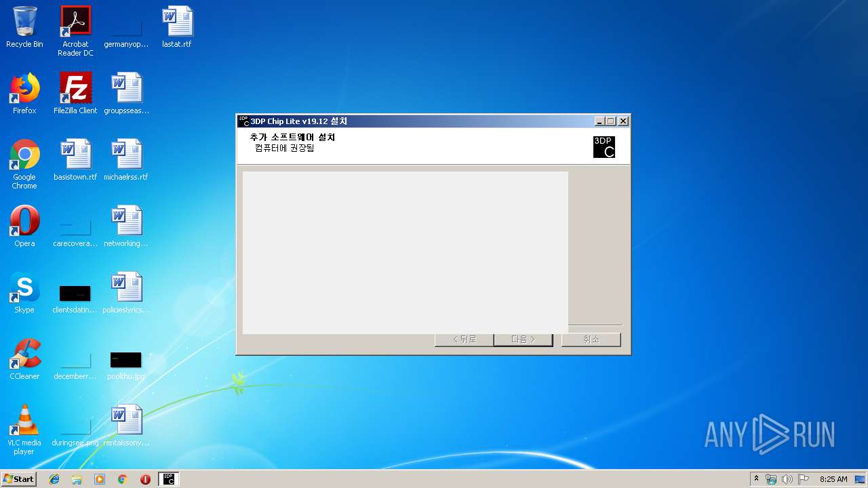
Task: Select basistown.rtf file icon
Action: (75, 160)
